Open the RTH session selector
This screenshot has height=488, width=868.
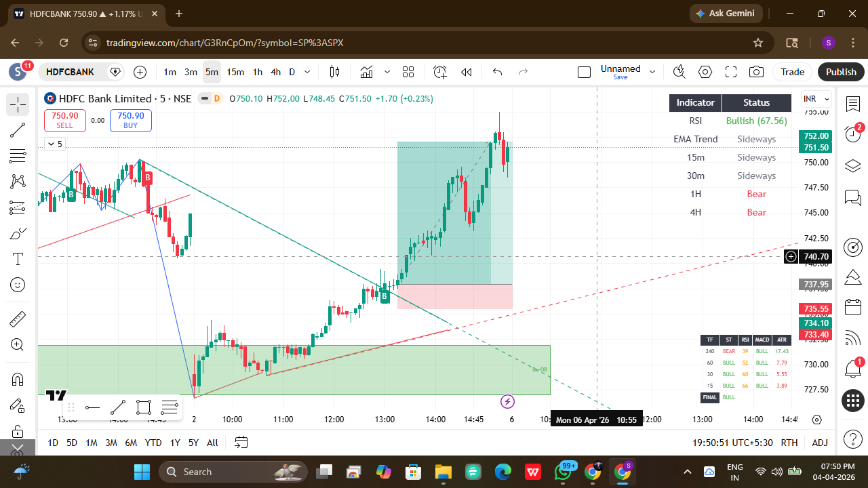click(789, 443)
